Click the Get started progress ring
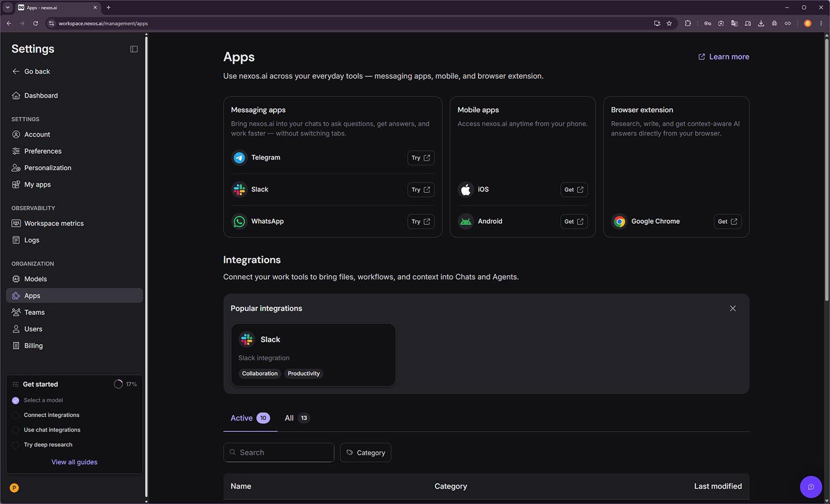 click(x=118, y=384)
